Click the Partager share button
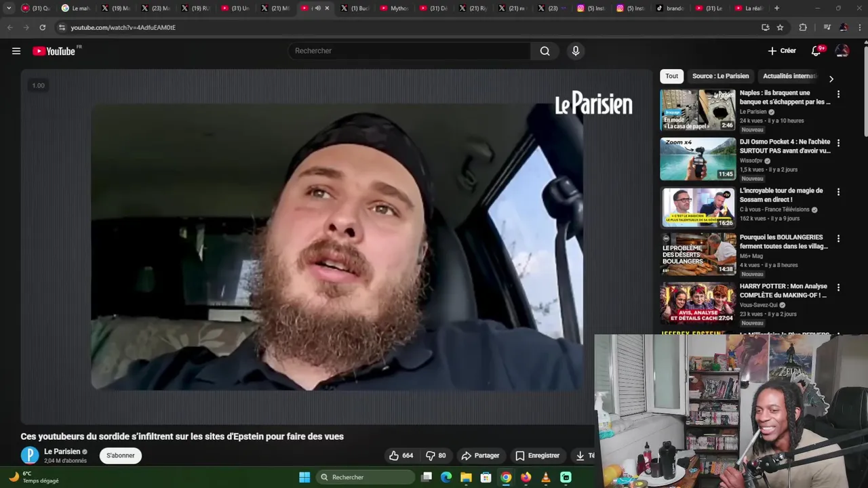 [480, 455]
